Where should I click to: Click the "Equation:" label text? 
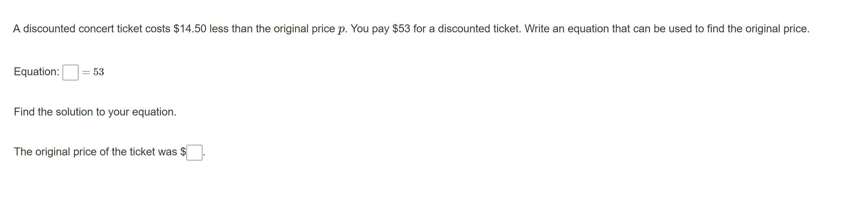[36, 72]
